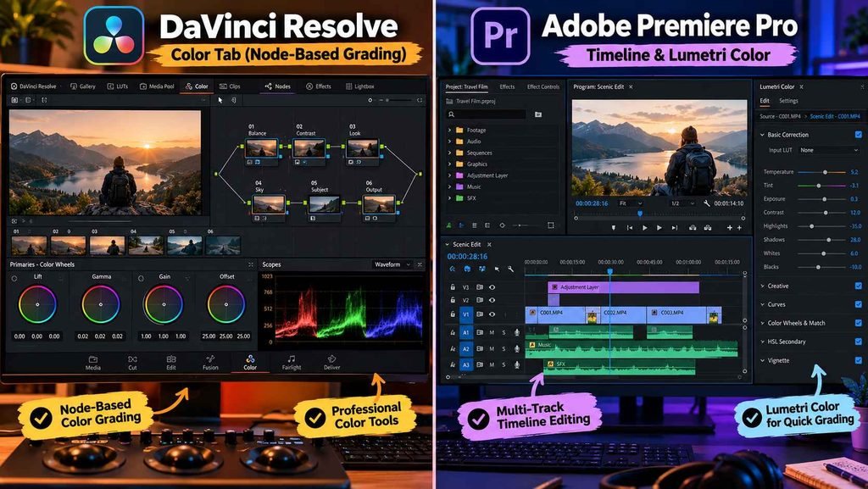The image size is (868, 489).
Task: Click the Play button in the Program monitor
Action: point(645,228)
